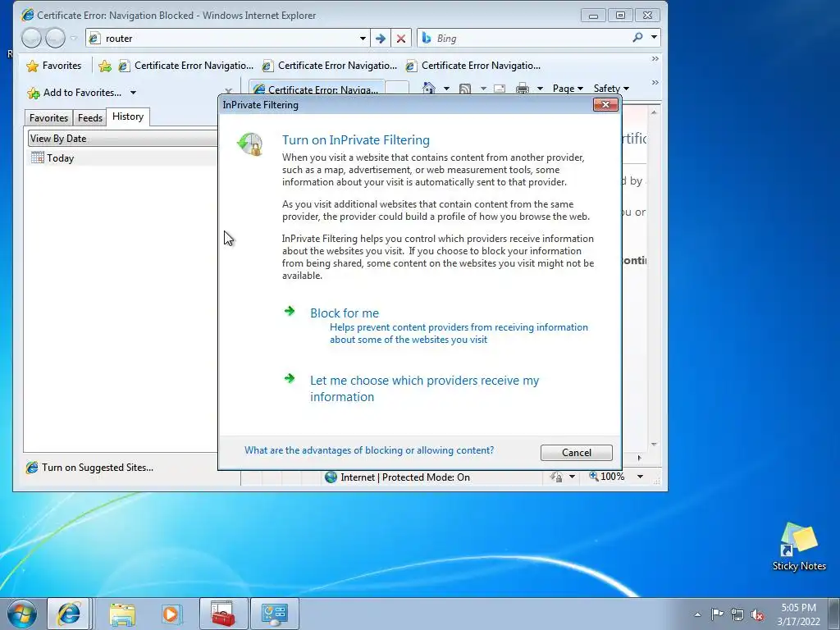840x630 pixels.
Task: Click the muted volume tray icon
Action: [757, 614]
